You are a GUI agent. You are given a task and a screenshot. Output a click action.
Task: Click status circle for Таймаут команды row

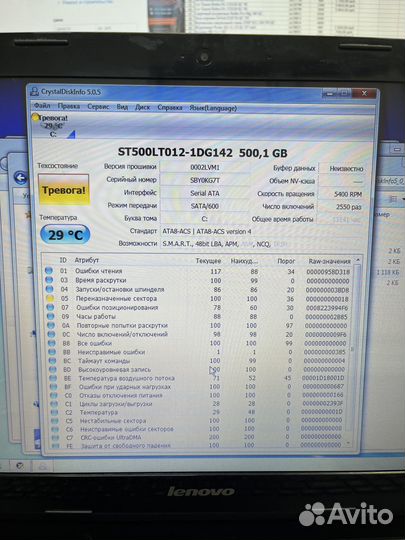(53, 361)
